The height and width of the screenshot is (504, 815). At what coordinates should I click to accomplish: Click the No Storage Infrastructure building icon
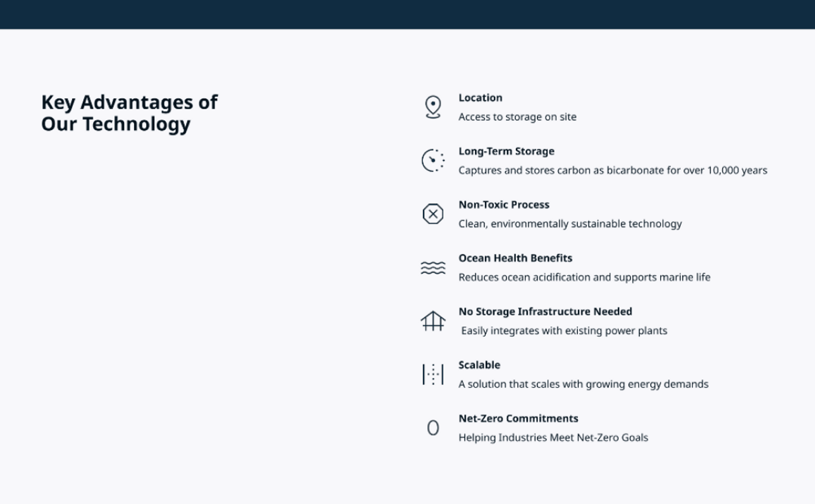coord(433,321)
